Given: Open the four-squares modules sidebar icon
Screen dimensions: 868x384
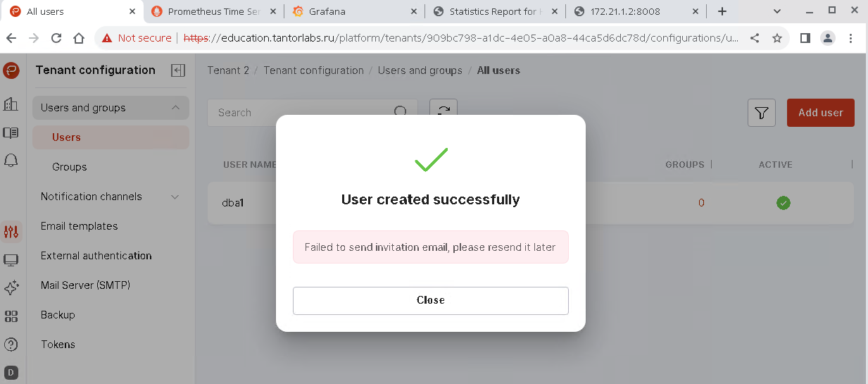Looking at the screenshot, I should click(11, 316).
